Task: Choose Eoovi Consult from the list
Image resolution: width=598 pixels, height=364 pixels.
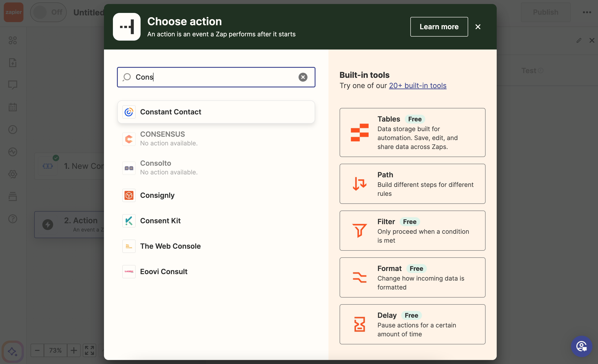Action: coord(164,271)
